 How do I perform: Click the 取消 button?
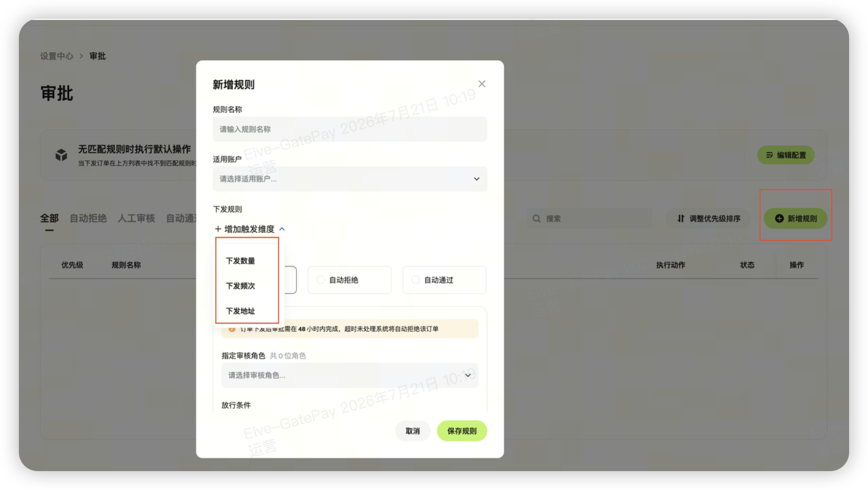click(x=412, y=431)
